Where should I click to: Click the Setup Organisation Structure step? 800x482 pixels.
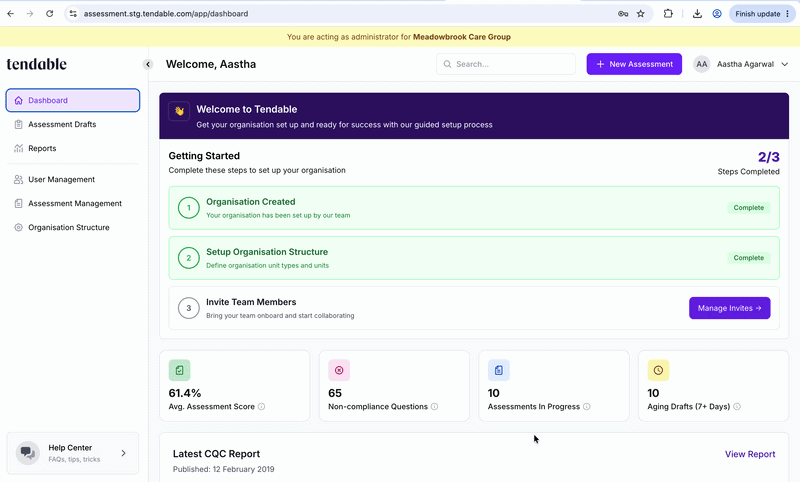coord(474,258)
